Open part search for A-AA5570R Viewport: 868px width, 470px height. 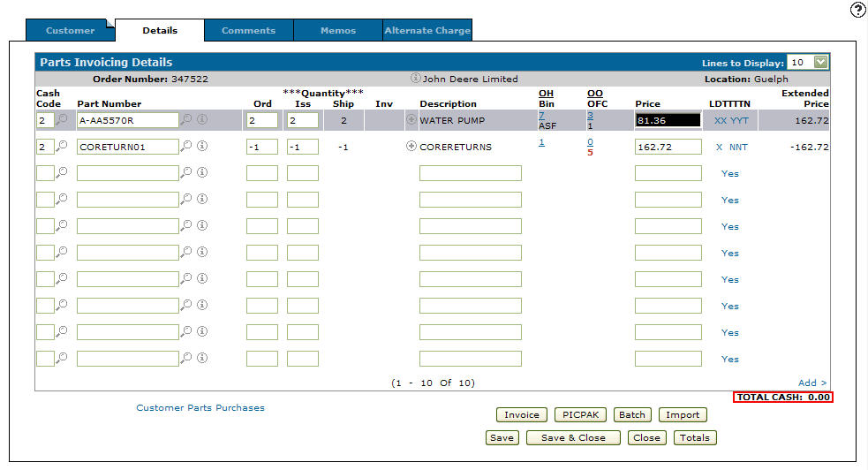pos(186,120)
